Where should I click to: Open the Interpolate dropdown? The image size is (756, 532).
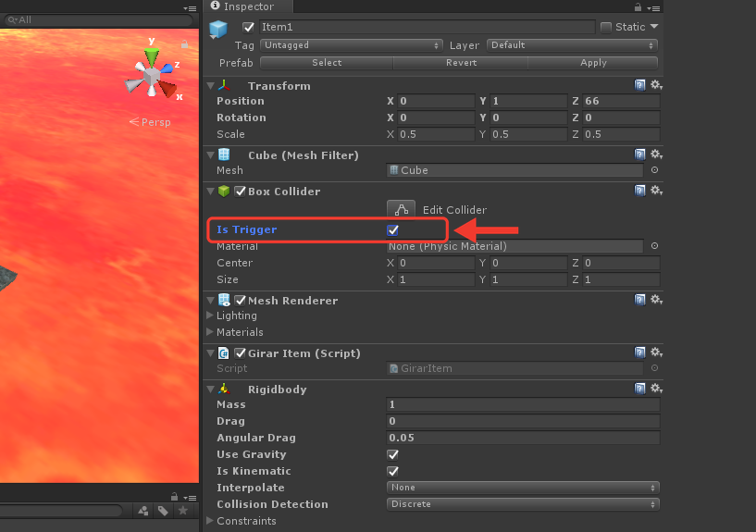(x=523, y=488)
